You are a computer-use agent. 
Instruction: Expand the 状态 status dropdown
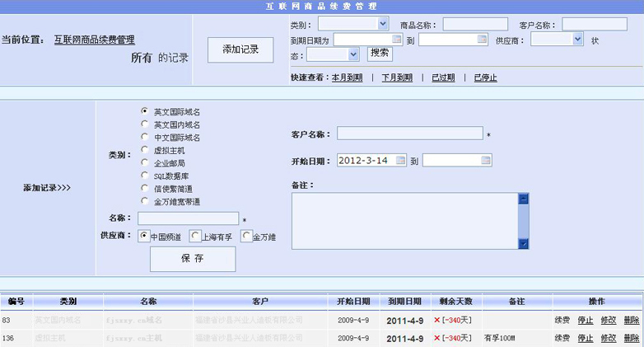(x=354, y=54)
